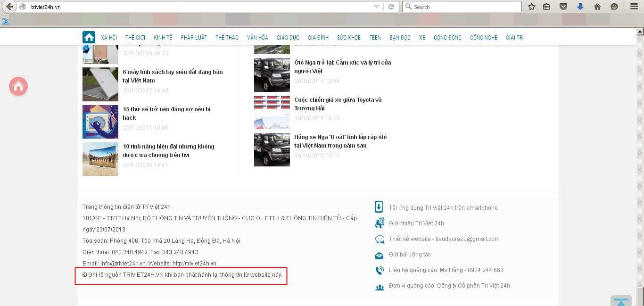
Task: Click the Gửi bài cộng tác link
Action: click(x=409, y=255)
